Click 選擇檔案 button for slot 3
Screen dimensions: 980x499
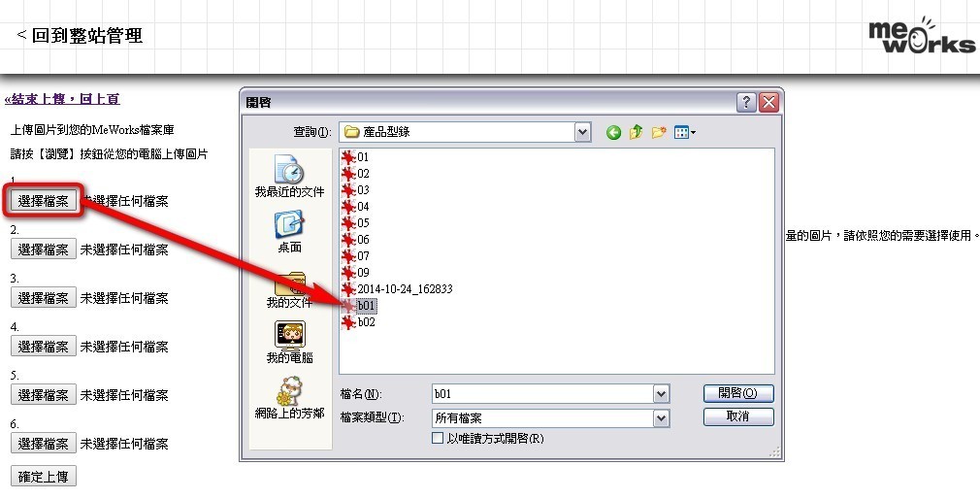click(43, 298)
